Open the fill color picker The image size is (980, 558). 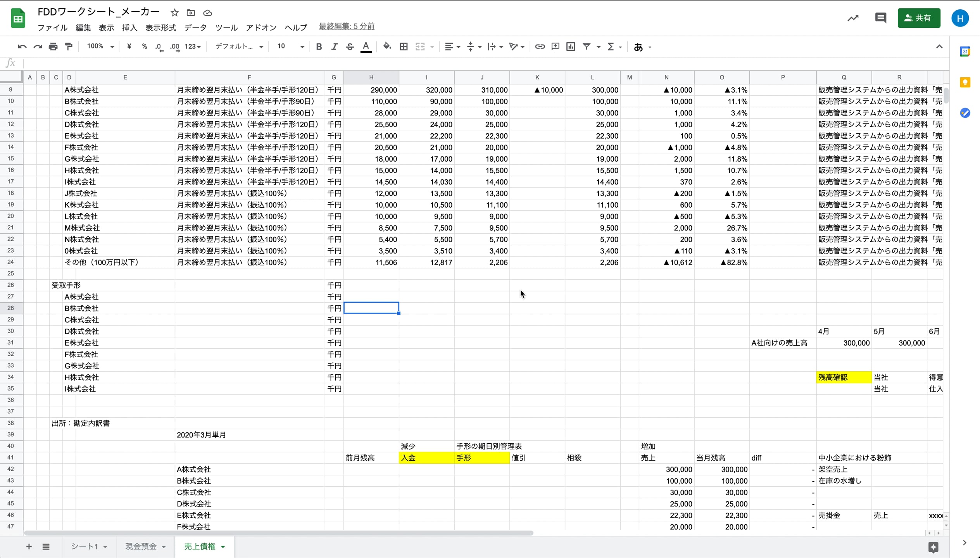[x=387, y=47]
